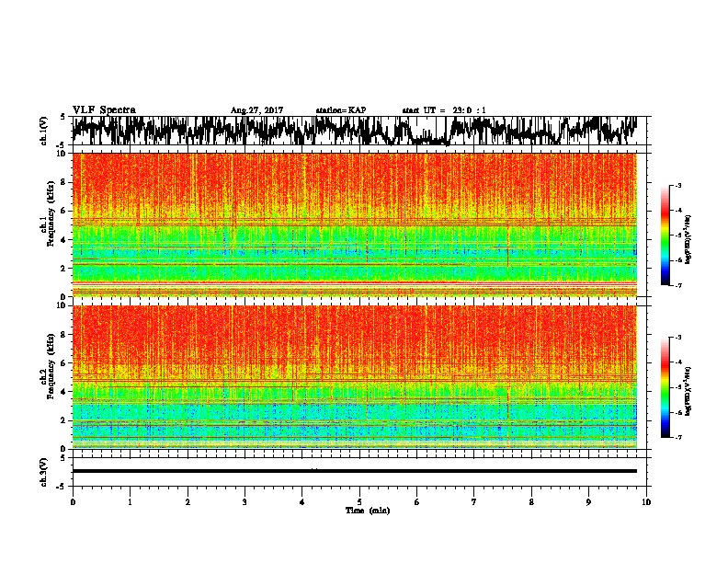Click tick label '1' on Time axis
The image size is (728, 563).
tap(130, 502)
